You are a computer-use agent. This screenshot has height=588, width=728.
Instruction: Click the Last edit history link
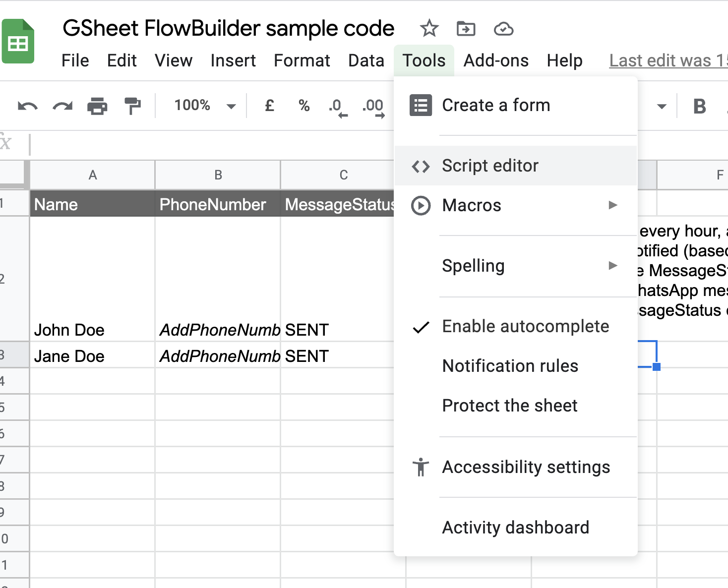pyautogui.click(x=667, y=60)
